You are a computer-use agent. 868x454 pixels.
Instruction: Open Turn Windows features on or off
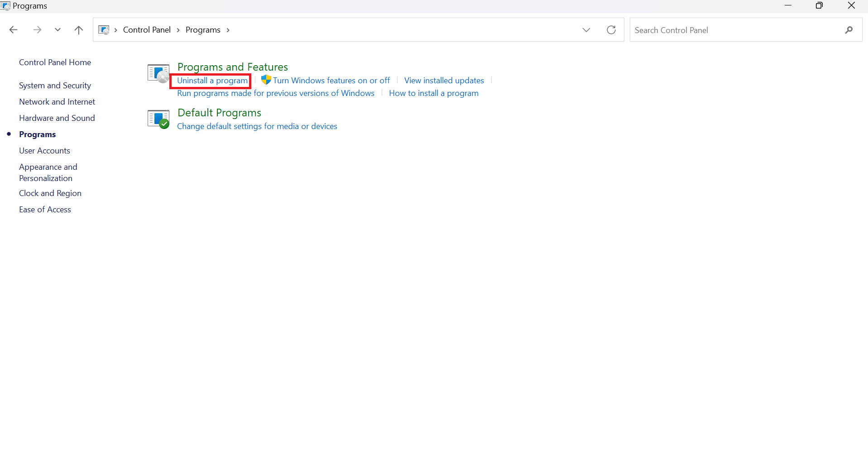(331, 81)
